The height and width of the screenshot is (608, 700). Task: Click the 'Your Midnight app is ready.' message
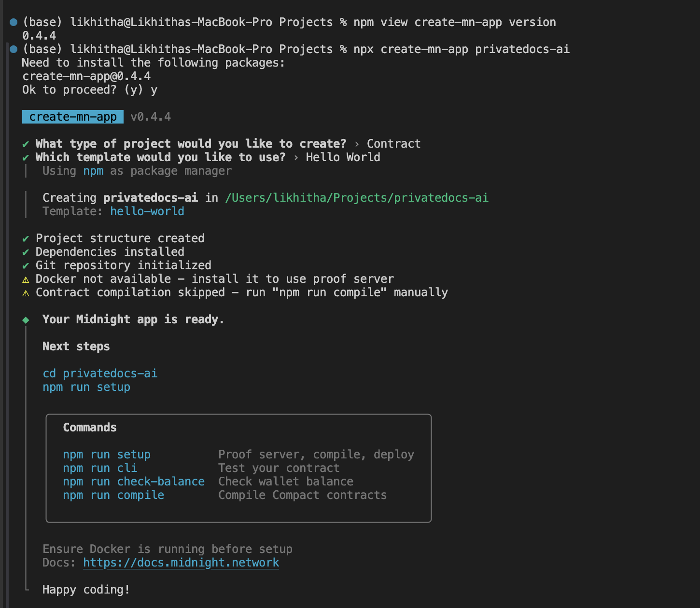(x=133, y=319)
